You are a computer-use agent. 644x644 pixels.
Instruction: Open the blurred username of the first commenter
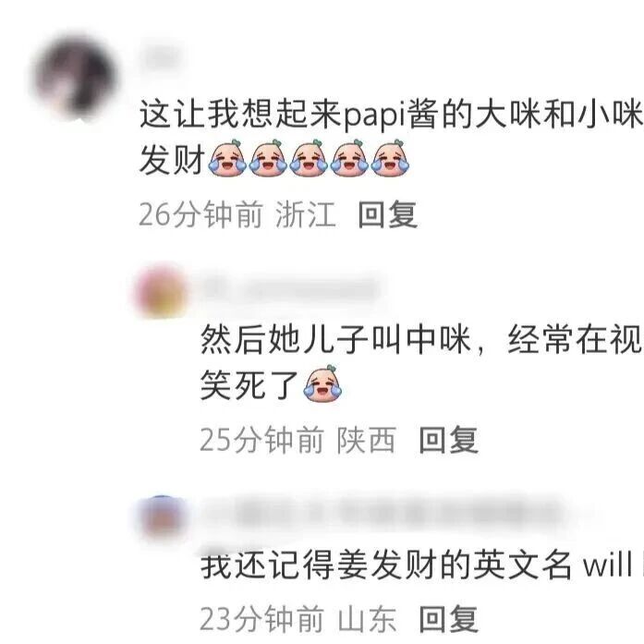(161, 56)
